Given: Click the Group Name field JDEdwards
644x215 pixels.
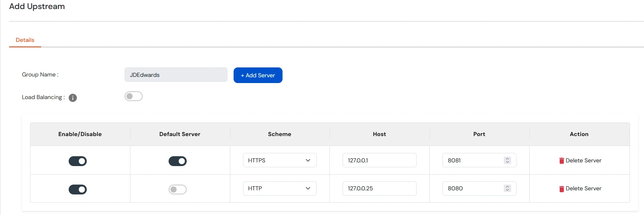Looking at the screenshot, I should point(176,75).
